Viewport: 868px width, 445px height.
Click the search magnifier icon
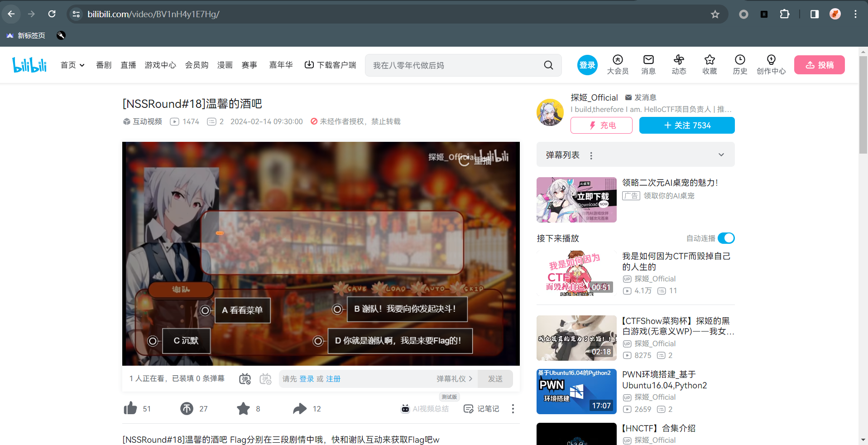[x=548, y=65]
